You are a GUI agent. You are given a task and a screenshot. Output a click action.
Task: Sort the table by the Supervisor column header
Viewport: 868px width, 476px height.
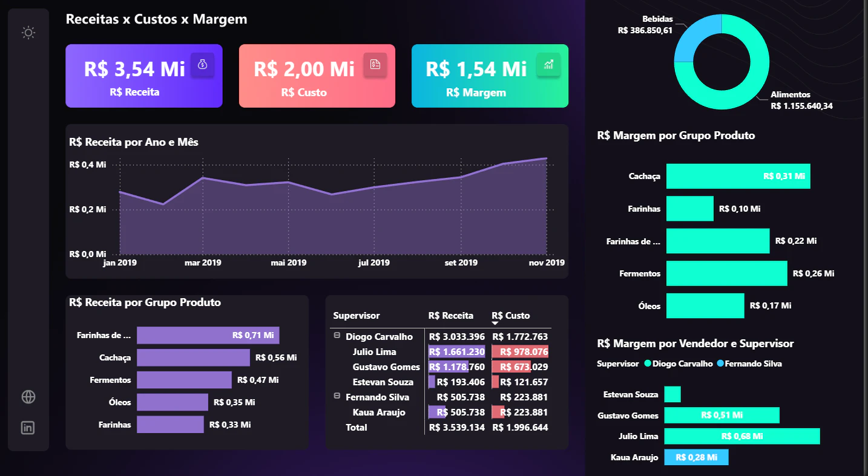357,316
